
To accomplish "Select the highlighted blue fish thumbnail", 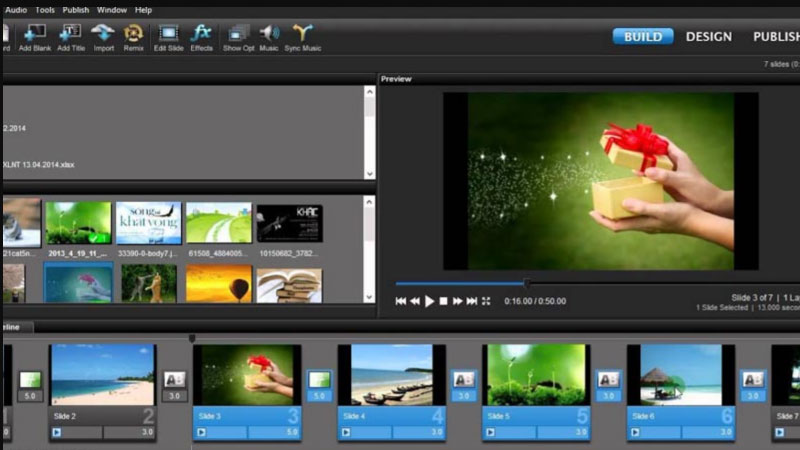I will pos(78,284).
